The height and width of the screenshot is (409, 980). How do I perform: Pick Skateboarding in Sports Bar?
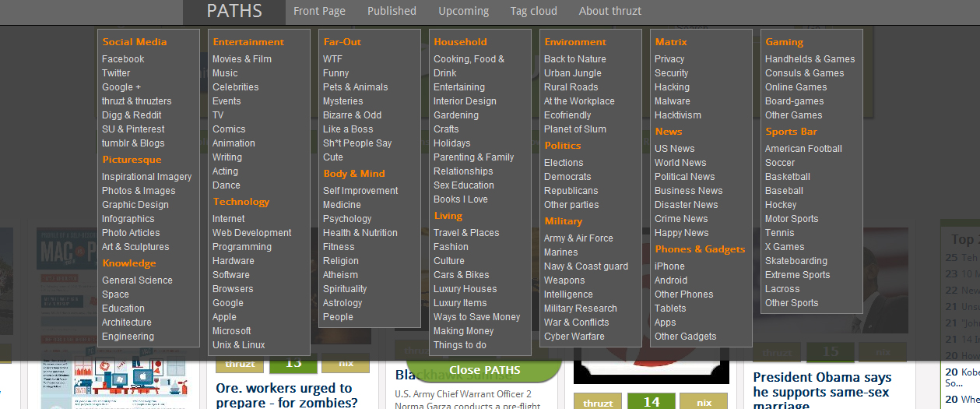[x=796, y=261]
